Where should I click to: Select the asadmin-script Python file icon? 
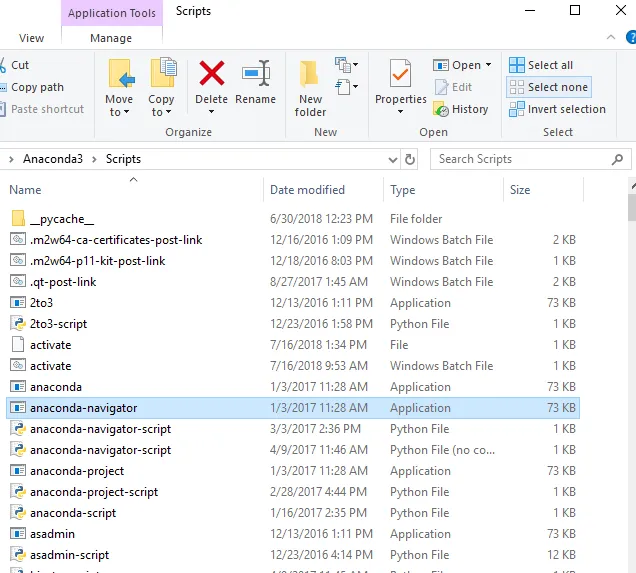pos(18,554)
